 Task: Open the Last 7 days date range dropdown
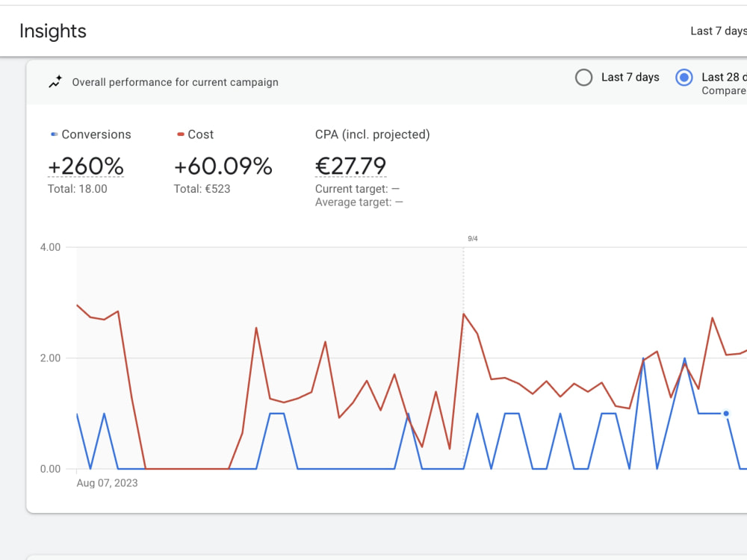tap(719, 31)
